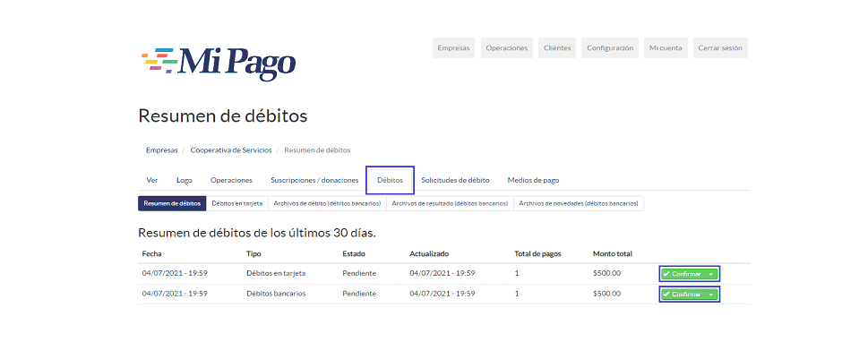The width and height of the screenshot is (868, 359).
Task: Click the Total de pagos header
Action: coord(538,254)
